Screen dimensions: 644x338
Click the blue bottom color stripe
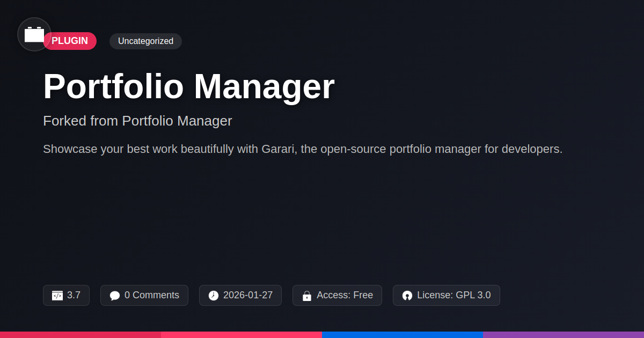pyautogui.click(x=402, y=335)
